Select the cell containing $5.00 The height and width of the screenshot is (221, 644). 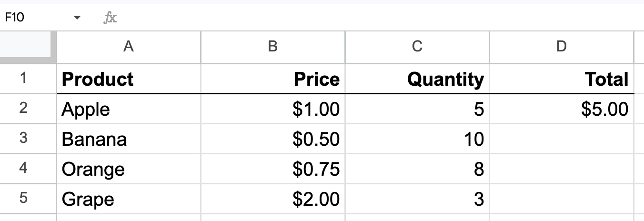coord(562,109)
